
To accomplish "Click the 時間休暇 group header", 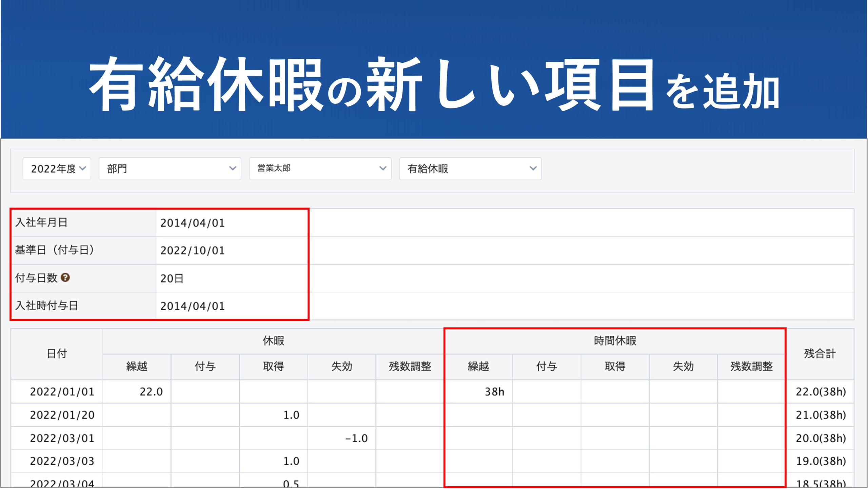I will click(x=615, y=341).
